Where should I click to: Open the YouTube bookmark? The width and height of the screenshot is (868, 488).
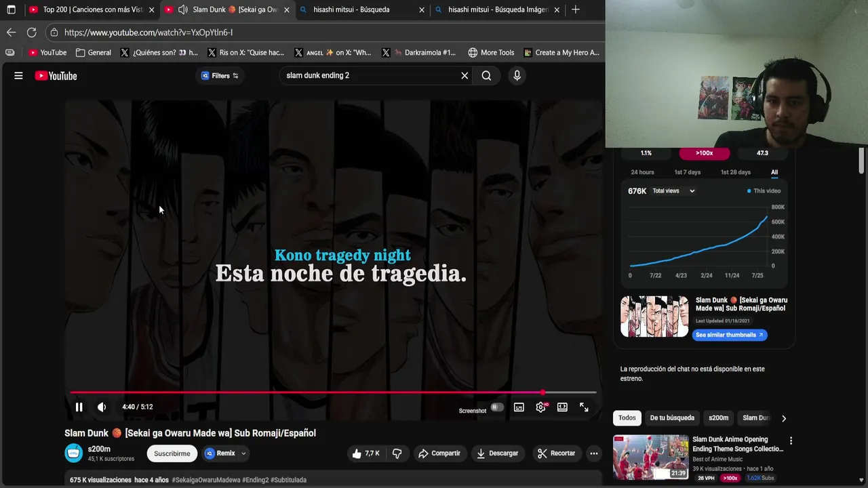coord(47,52)
